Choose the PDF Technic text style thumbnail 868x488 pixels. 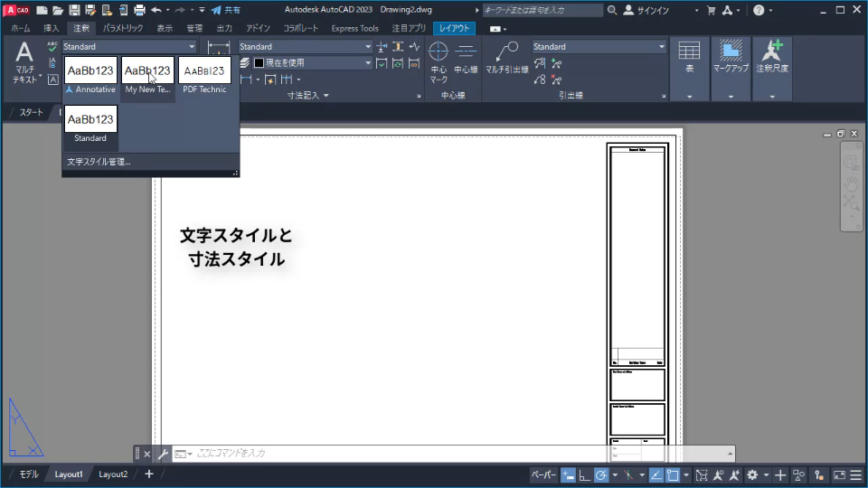coord(204,70)
